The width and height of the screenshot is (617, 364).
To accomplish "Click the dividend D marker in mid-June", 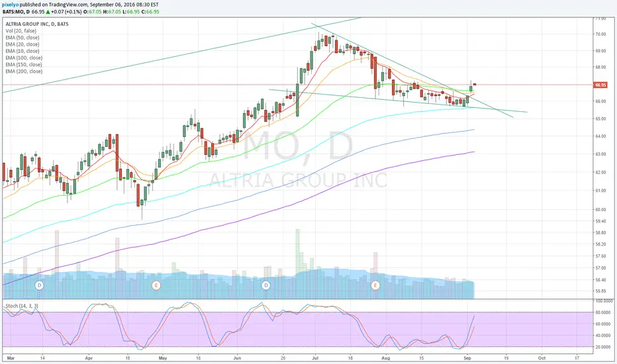I will (266, 285).
